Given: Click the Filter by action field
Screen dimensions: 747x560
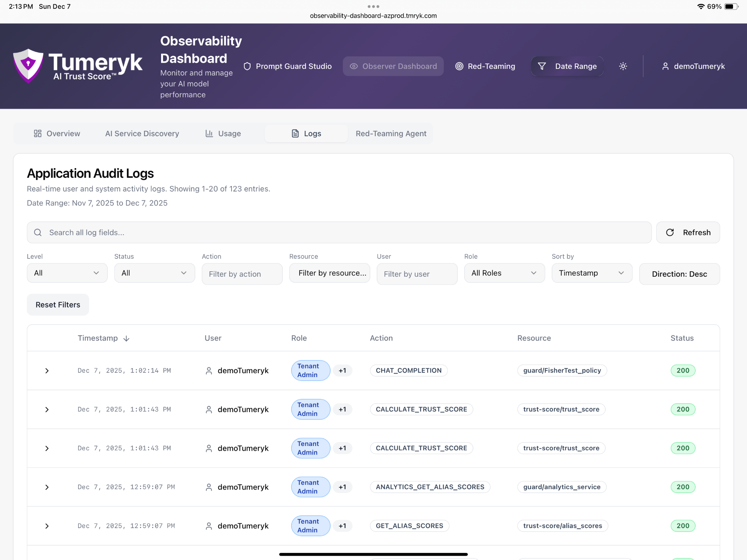Looking at the screenshot, I should coord(242,274).
